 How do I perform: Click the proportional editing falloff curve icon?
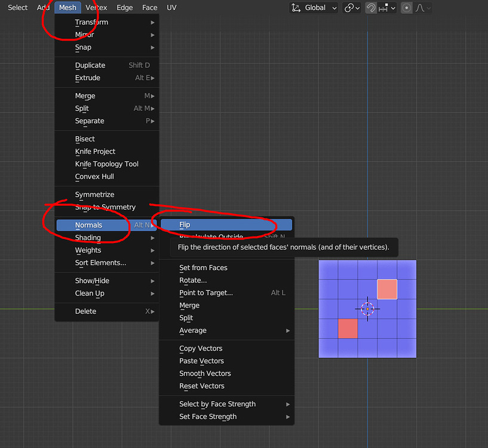pyautogui.click(x=421, y=8)
